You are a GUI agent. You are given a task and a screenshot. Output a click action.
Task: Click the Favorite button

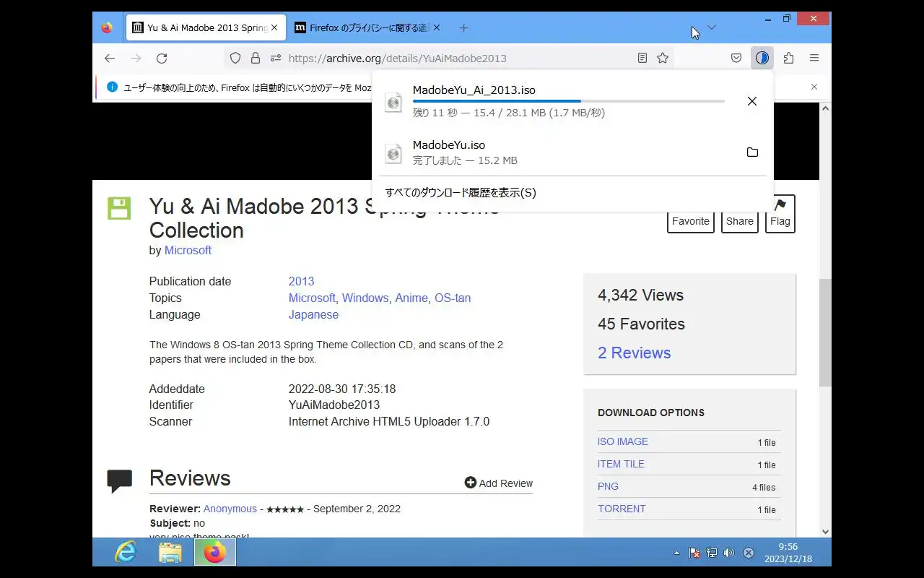click(x=691, y=214)
